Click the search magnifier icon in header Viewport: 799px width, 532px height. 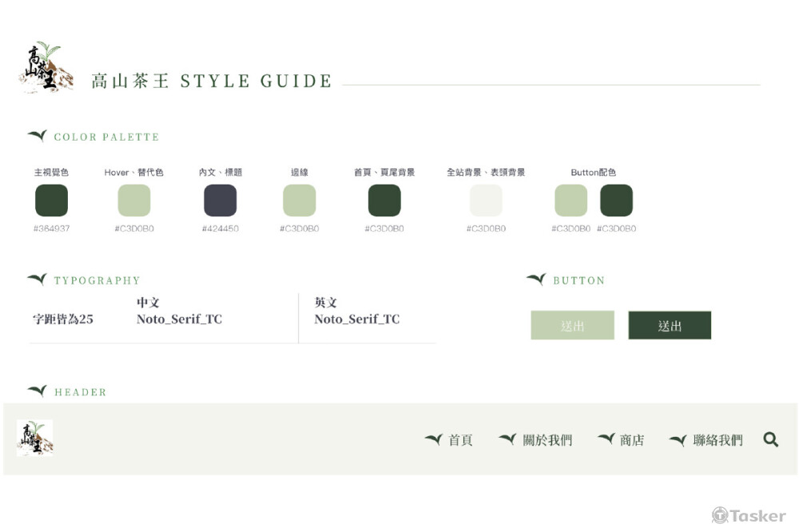click(x=770, y=439)
